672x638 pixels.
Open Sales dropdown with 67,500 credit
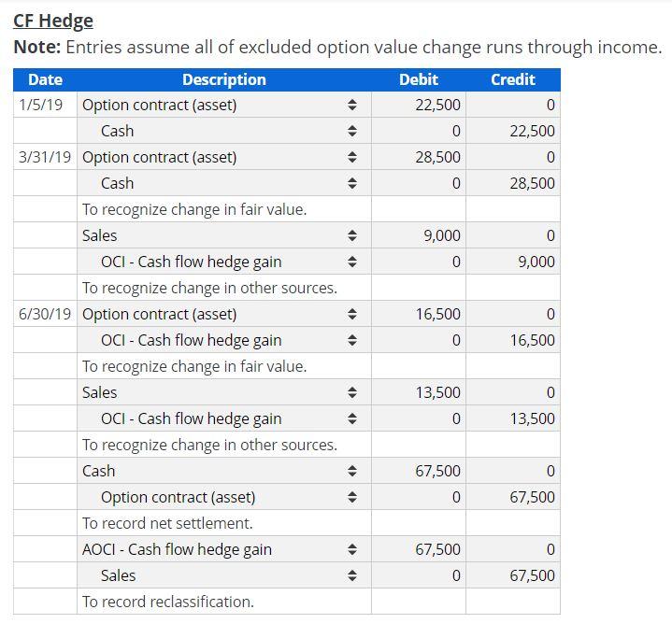pos(224,575)
